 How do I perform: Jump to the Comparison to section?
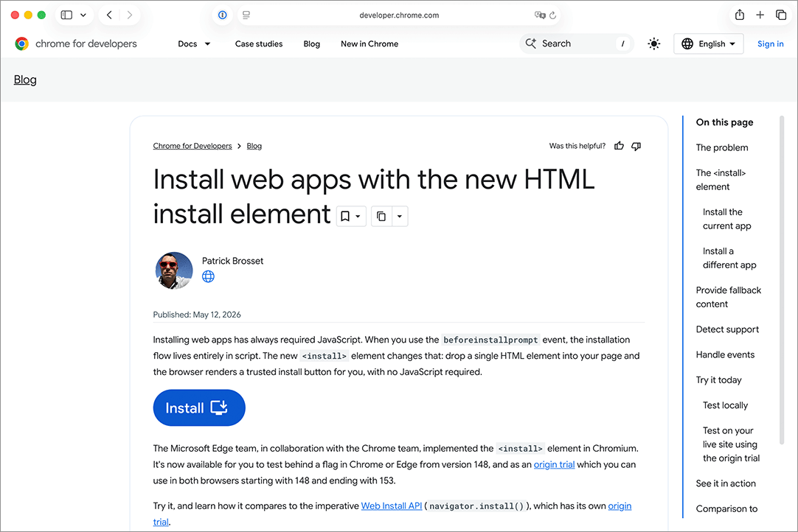[x=726, y=508]
